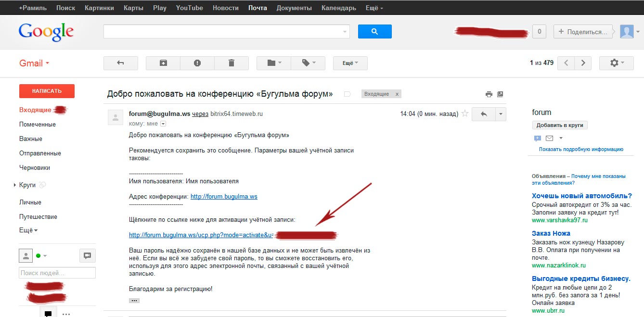
Task: Click chat bubble icon under forum contact
Action: pos(538,139)
